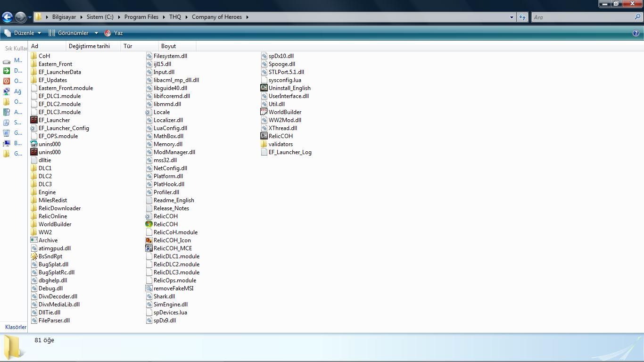Click the Görünümler toolbar button
The image size is (644, 362).
tap(69, 33)
